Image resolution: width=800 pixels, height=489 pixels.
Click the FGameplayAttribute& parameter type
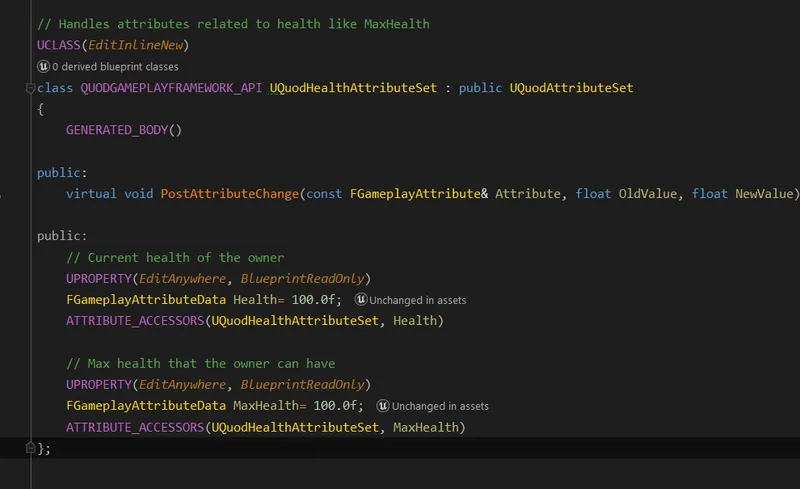click(x=419, y=194)
